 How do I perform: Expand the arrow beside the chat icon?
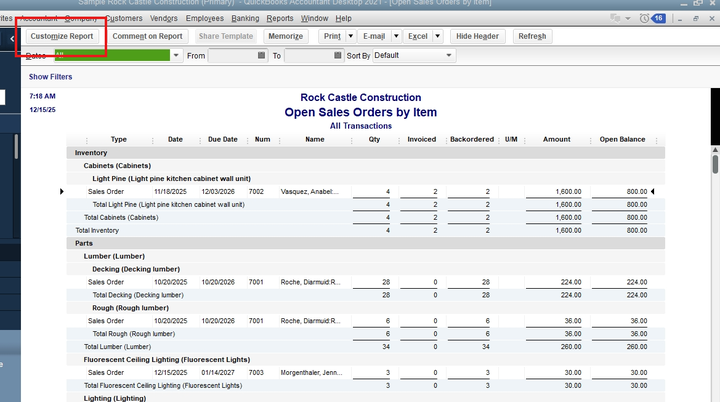click(x=628, y=19)
